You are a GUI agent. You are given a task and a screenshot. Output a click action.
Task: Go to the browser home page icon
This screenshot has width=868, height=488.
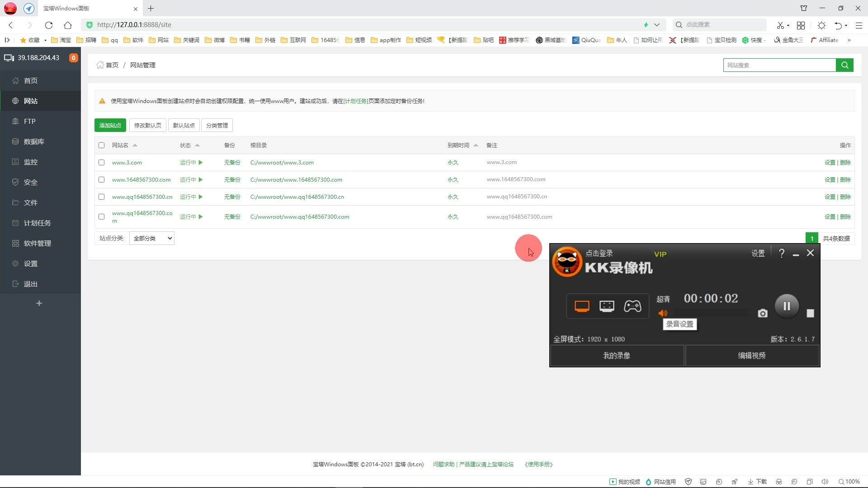tap(68, 25)
